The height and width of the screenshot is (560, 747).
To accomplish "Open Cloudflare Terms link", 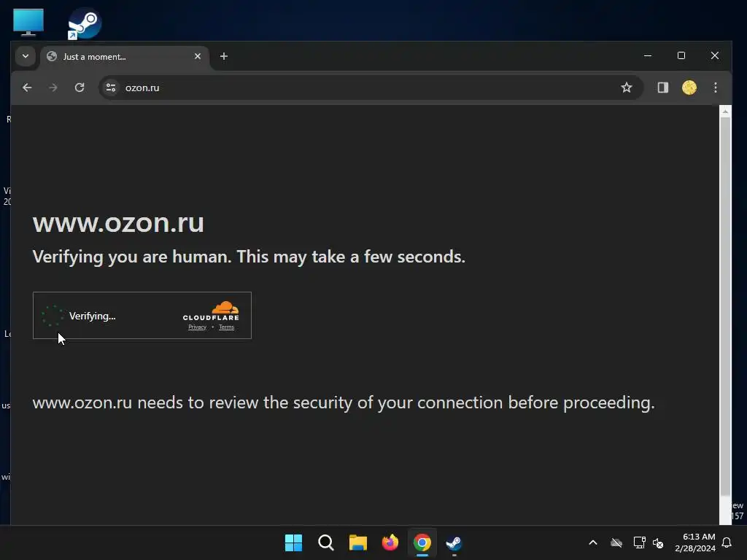I will 226,327.
